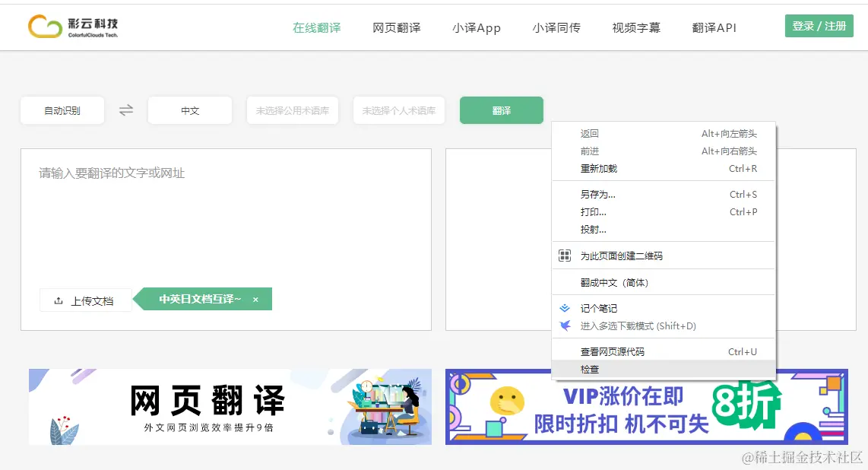Open the 自动识别 source language selector
The height and width of the screenshot is (470, 868).
pos(62,110)
